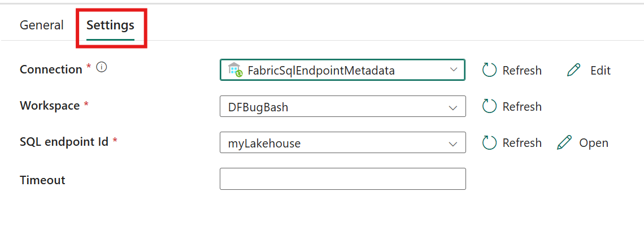Click the Refresh label in the Workspace row
This screenshot has width=644, height=226.
[x=522, y=107]
